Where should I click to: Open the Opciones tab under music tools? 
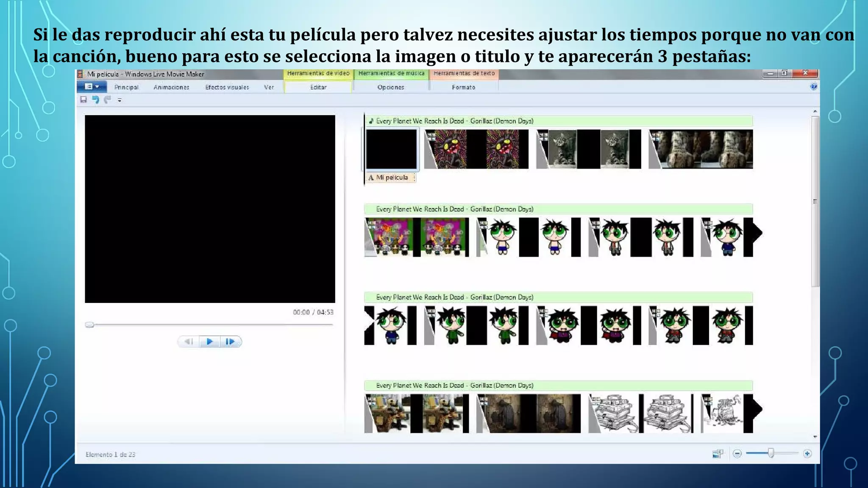391,87
